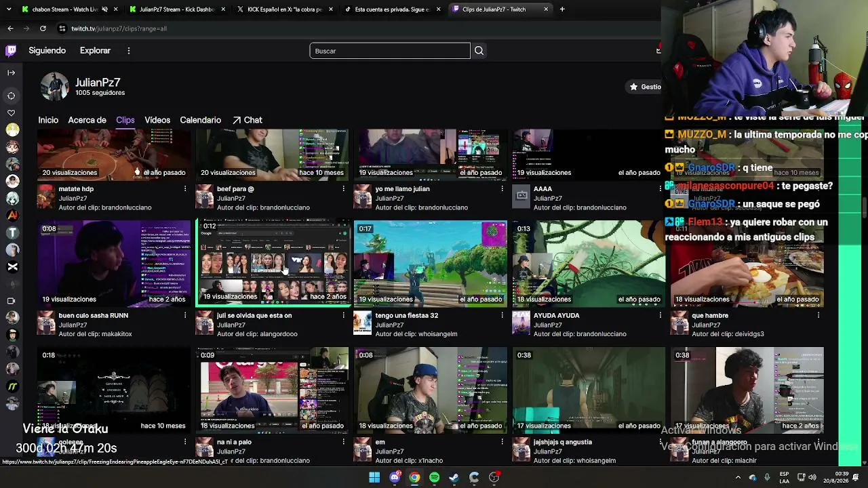868x488 pixels.
Task: Unmute the chabon Stream tab audio icon
Action: (x=104, y=9)
